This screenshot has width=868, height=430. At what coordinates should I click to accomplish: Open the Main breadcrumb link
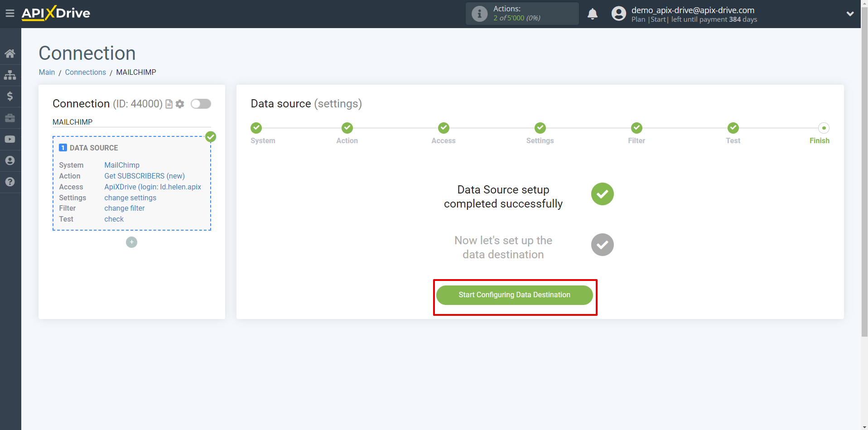coord(47,72)
